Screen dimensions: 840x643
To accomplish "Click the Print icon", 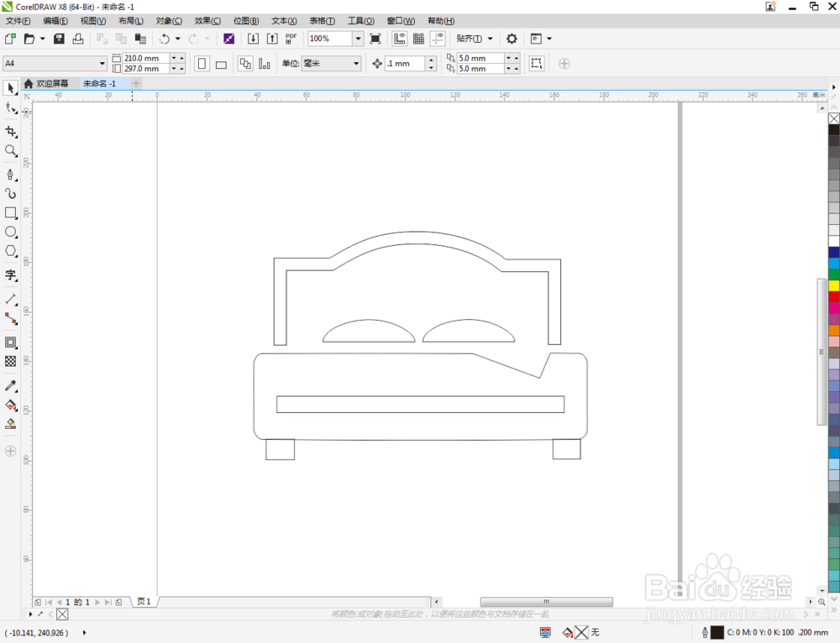I will click(x=78, y=39).
